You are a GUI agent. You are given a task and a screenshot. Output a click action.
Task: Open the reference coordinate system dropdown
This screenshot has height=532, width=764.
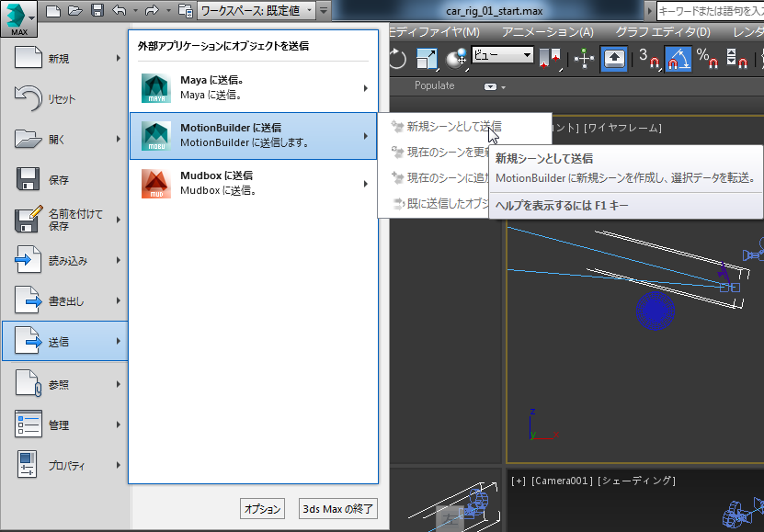pyautogui.click(x=502, y=55)
